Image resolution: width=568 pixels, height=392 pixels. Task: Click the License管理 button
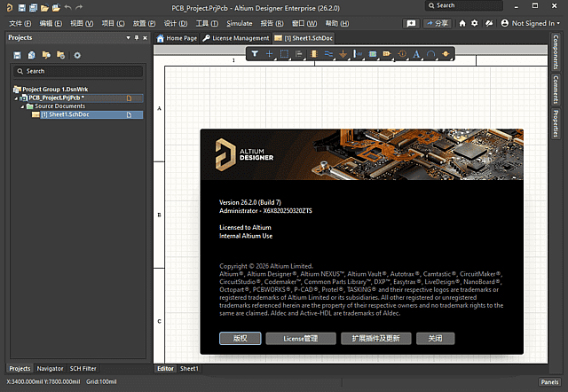[x=301, y=339]
